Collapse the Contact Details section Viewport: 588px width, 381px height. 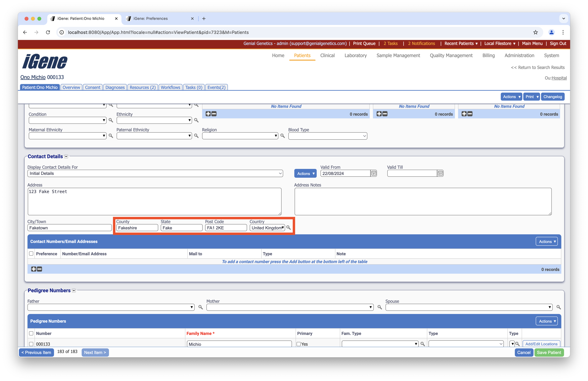[66, 156]
